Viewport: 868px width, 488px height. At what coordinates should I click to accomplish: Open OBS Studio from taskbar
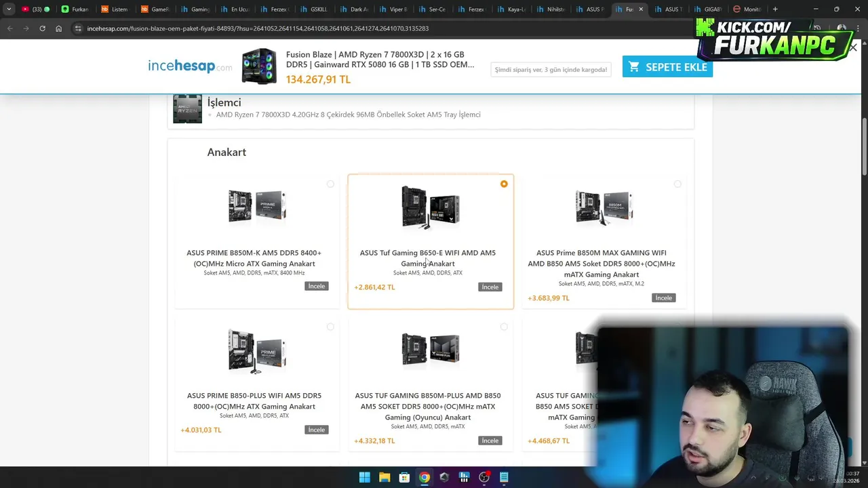[x=484, y=477]
